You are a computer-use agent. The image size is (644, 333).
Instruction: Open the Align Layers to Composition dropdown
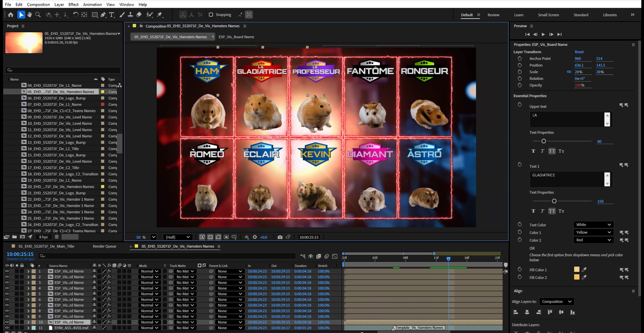[557, 301]
